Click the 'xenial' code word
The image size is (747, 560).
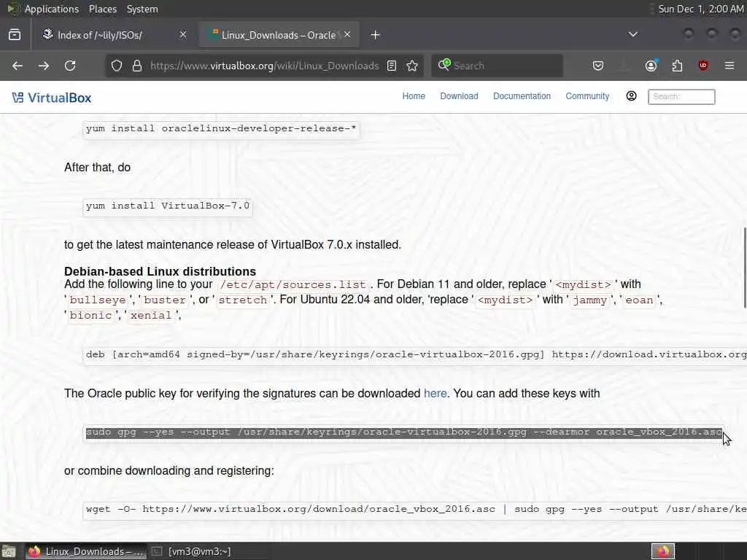pos(151,315)
